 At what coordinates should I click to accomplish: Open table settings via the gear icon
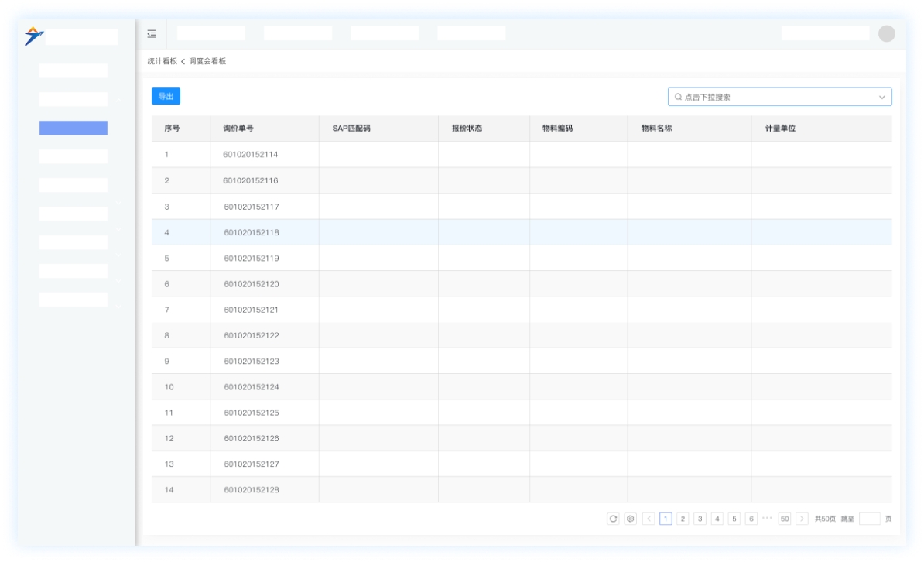[x=630, y=519]
